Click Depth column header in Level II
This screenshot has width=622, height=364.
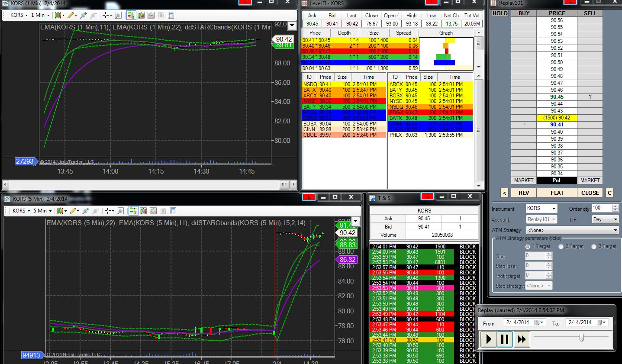pyautogui.click(x=345, y=33)
